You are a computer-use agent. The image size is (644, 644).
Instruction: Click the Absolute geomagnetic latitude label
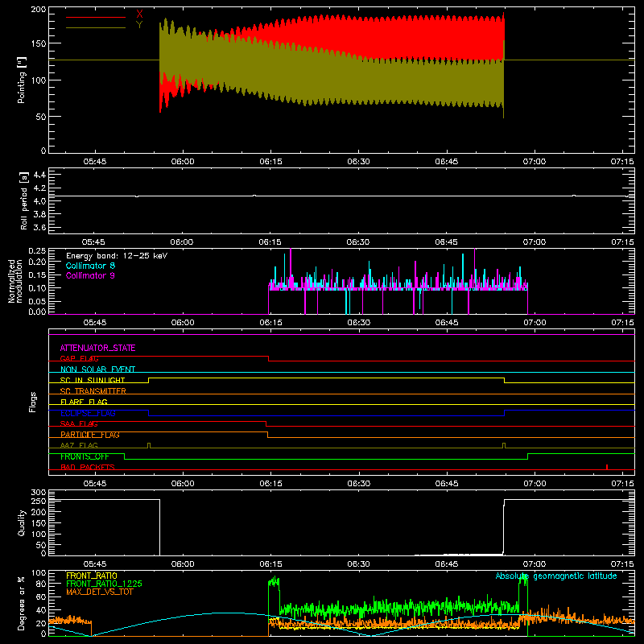(x=556, y=576)
